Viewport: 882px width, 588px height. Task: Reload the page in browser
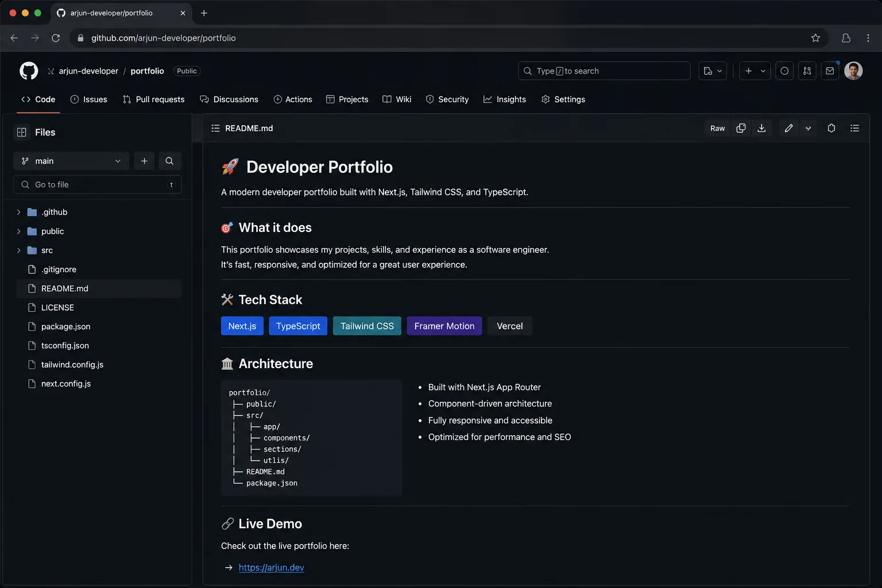coord(56,38)
